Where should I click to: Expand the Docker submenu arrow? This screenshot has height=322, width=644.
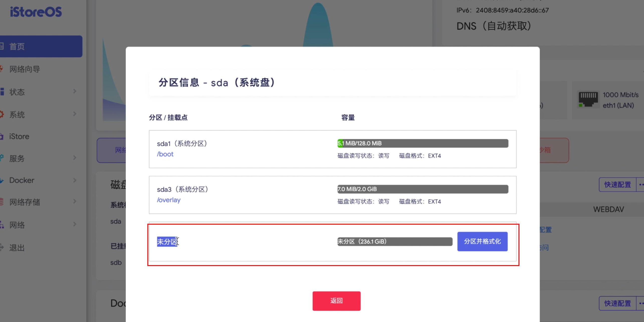tap(75, 180)
